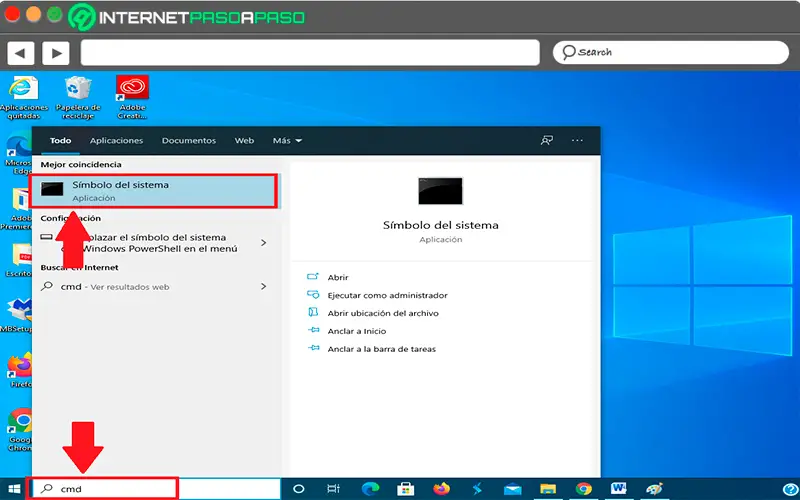Click the large Símbolo del sistema preview icon
This screenshot has height=500, width=800.
tap(440, 191)
